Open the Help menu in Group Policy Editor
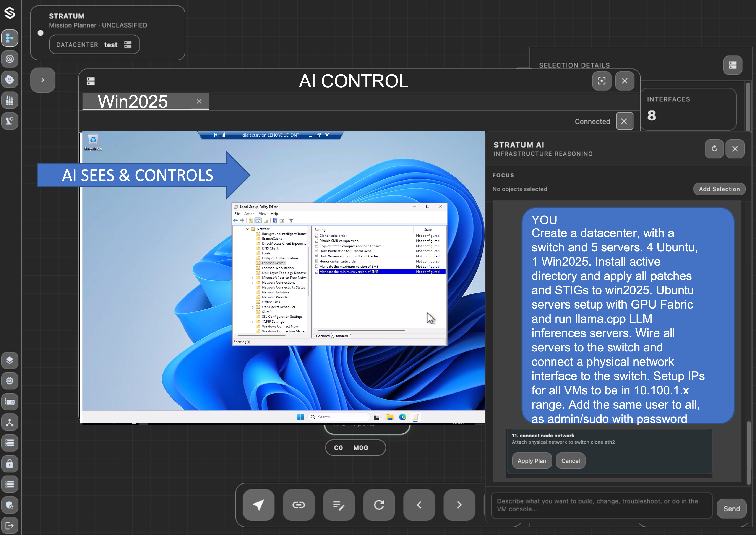Viewport: 756px width, 535px height. pos(274,214)
